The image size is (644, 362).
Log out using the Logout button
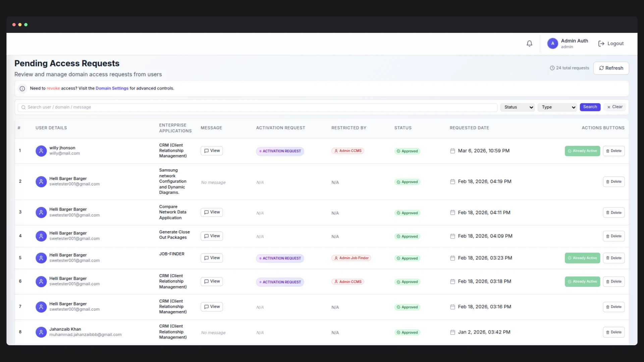[x=611, y=44]
